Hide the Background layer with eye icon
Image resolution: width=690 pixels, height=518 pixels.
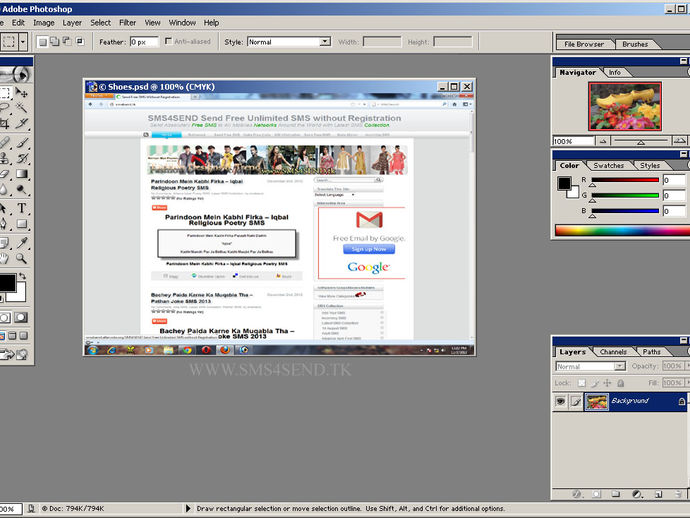(560, 401)
